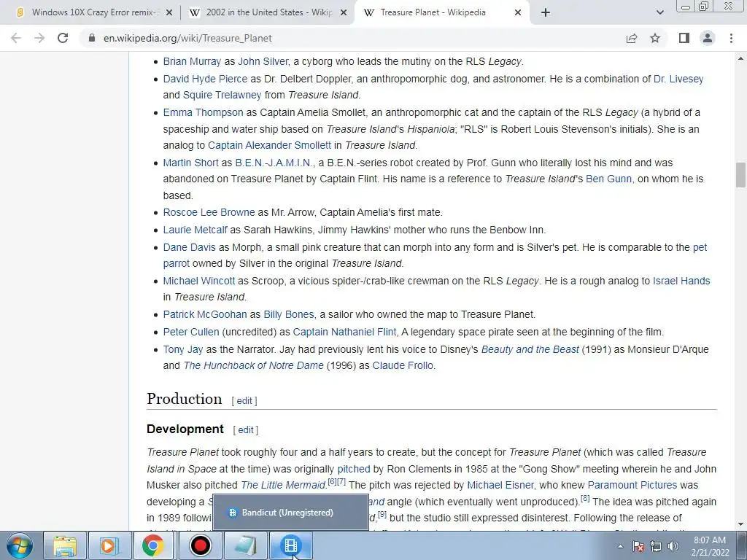Follow the David Hyde Pierce link

pos(205,79)
